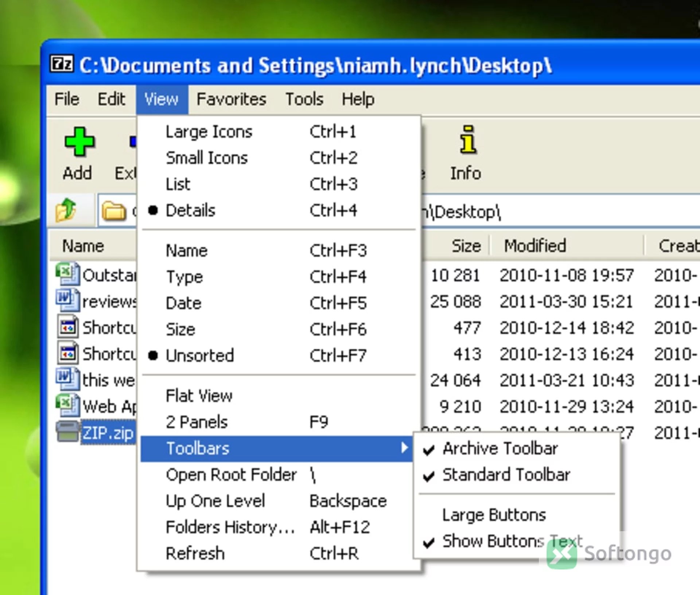The width and height of the screenshot is (700, 595).
Task: Choose Small Icons view
Action: point(279,158)
